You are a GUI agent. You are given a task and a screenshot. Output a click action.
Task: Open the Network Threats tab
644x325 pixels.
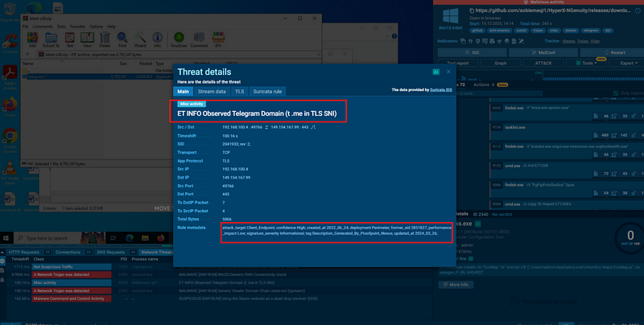coord(156,253)
